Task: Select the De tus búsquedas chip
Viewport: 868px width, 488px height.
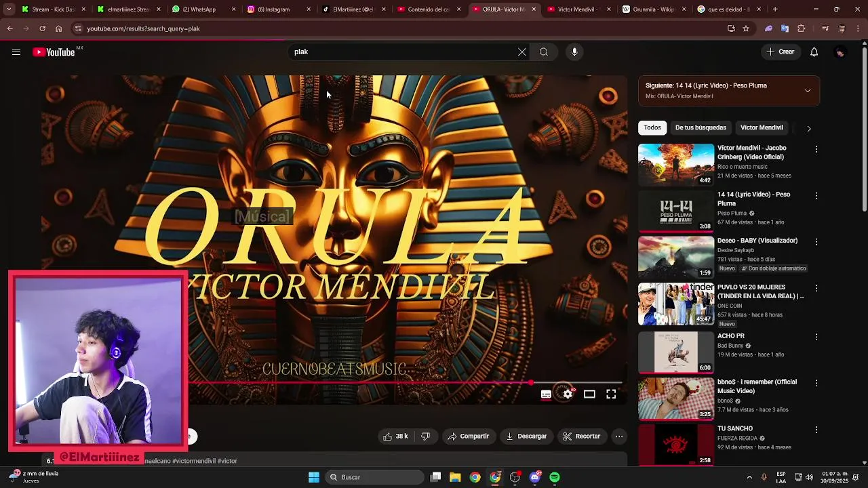Action: pyautogui.click(x=701, y=127)
